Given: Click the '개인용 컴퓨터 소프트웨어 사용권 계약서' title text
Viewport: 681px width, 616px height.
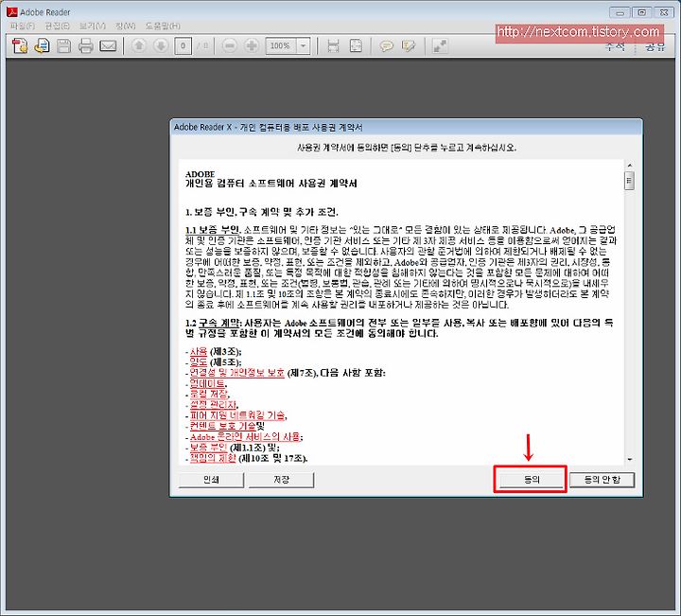Looking at the screenshot, I should tap(271, 184).
